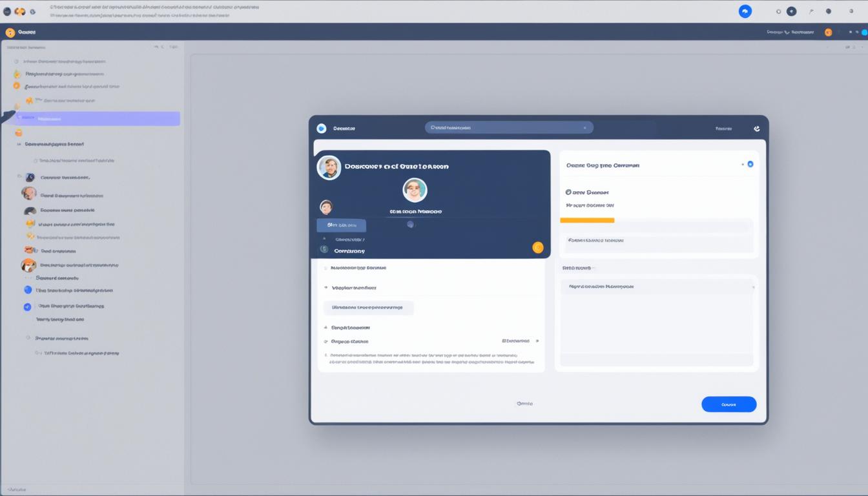Click the blue cloud icon in top toolbar
Viewport: 868px width, 496px height.
click(745, 12)
